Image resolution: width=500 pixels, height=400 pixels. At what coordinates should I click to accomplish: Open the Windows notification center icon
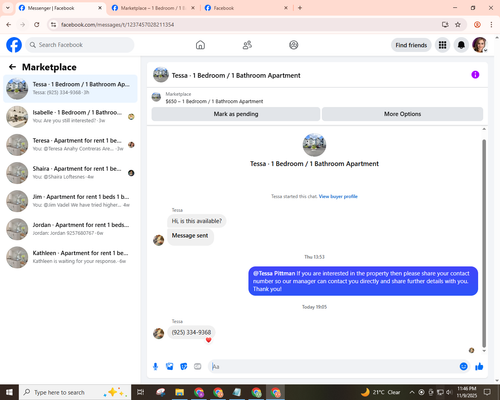pyautogui.click(x=487, y=392)
